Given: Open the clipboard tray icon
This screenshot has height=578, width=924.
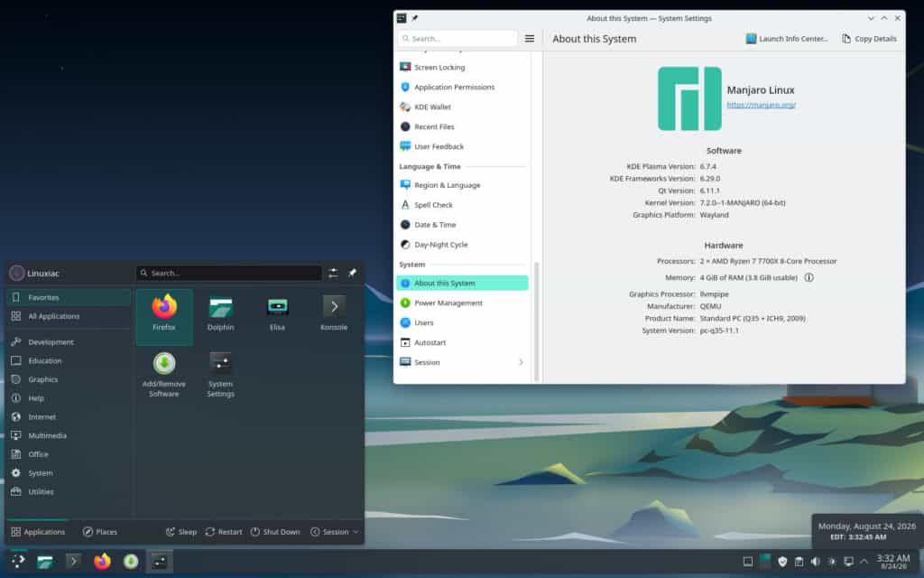Looking at the screenshot, I should point(799,562).
